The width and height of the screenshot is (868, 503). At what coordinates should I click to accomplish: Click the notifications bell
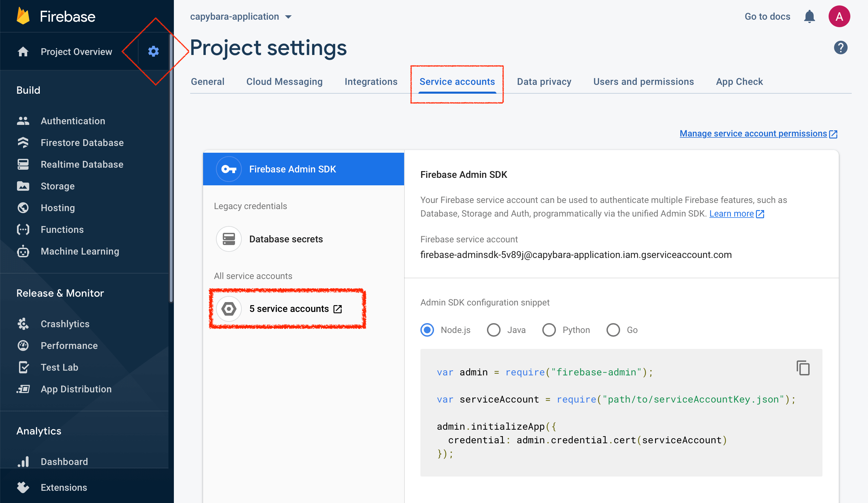pyautogui.click(x=810, y=16)
